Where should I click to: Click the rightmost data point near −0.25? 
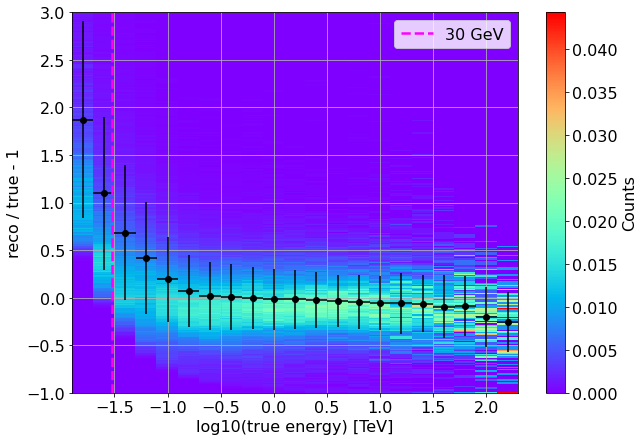(x=508, y=323)
